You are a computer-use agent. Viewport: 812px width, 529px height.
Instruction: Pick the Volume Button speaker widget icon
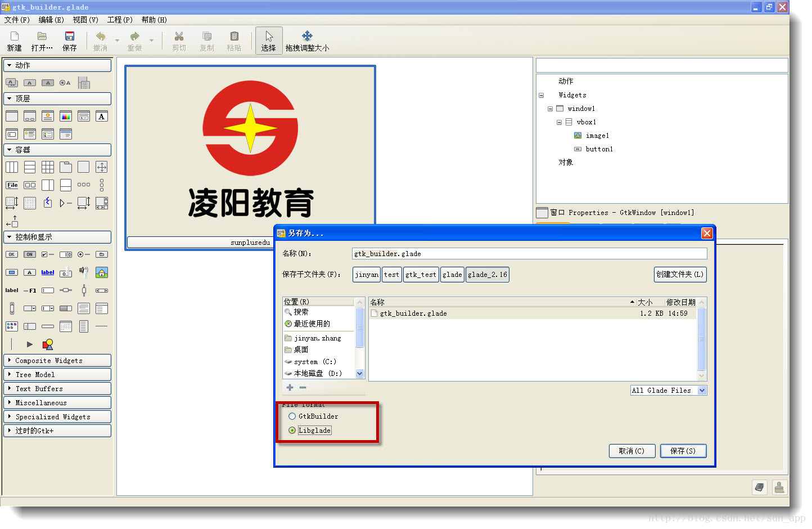pos(84,272)
